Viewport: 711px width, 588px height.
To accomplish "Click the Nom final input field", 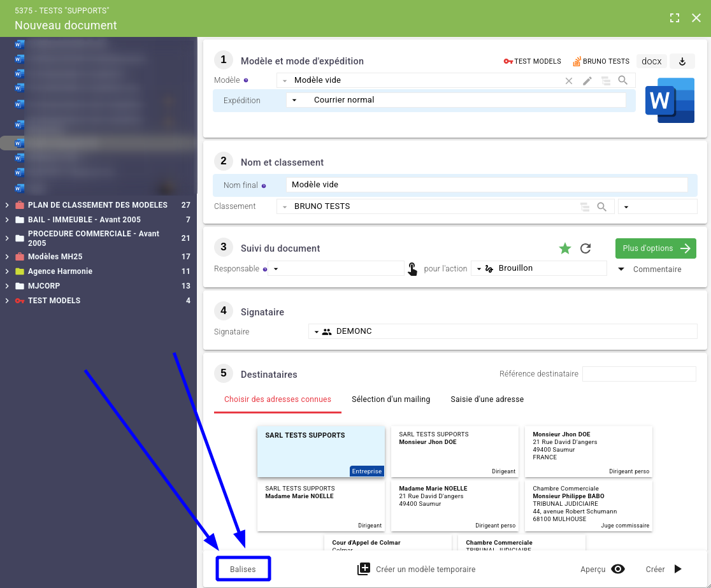I will click(x=487, y=185).
